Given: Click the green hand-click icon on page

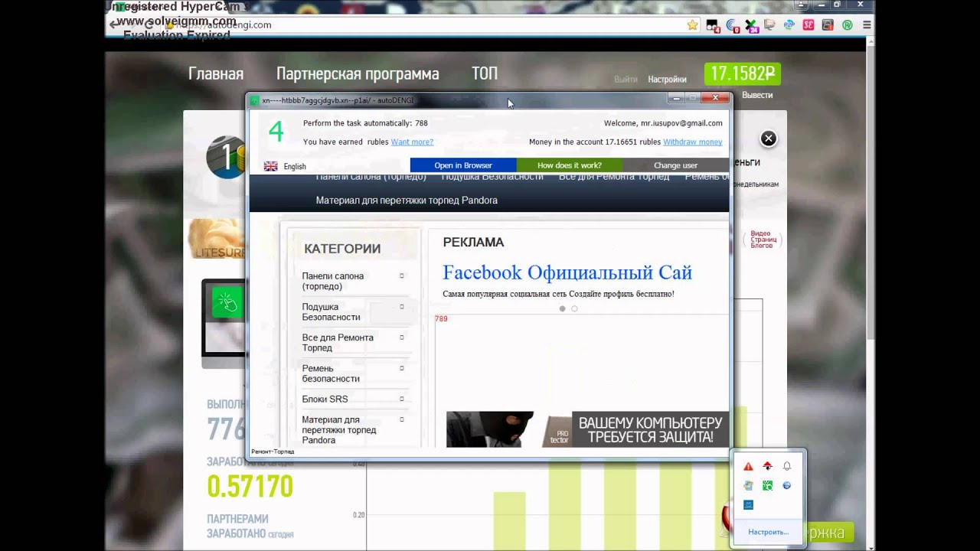Looking at the screenshot, I should (x=227, y=303).
